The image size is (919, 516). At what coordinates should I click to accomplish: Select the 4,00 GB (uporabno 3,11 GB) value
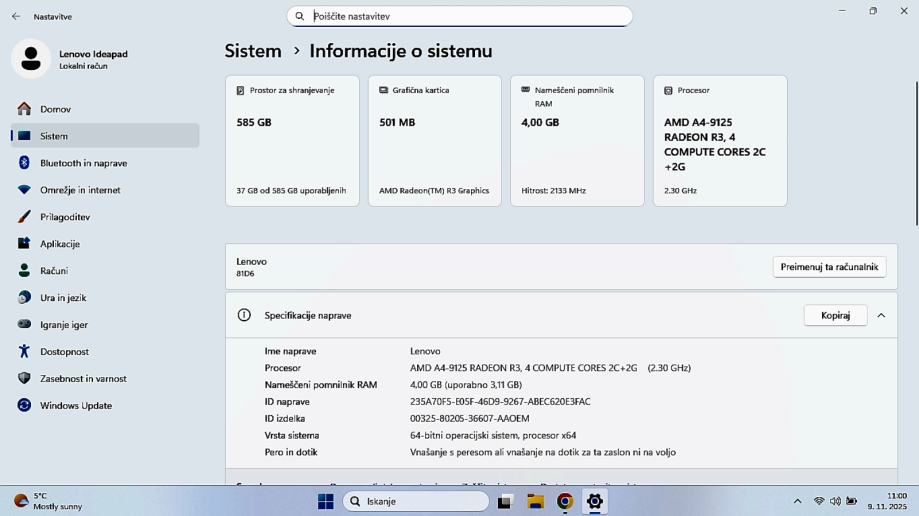point(466,385)
